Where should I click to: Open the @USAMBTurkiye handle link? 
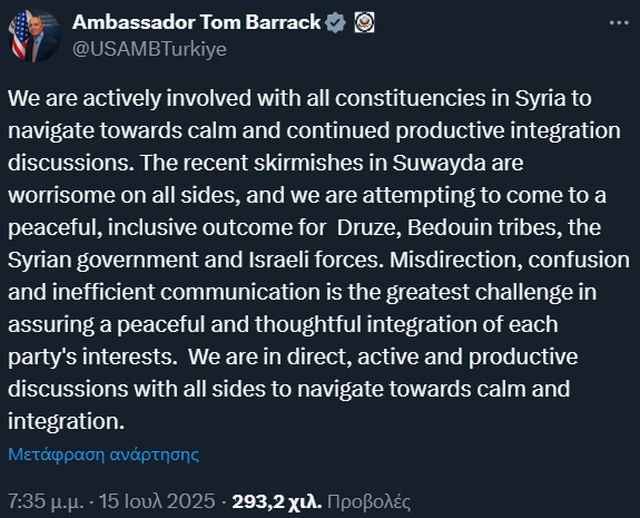[x=149, y=48]
